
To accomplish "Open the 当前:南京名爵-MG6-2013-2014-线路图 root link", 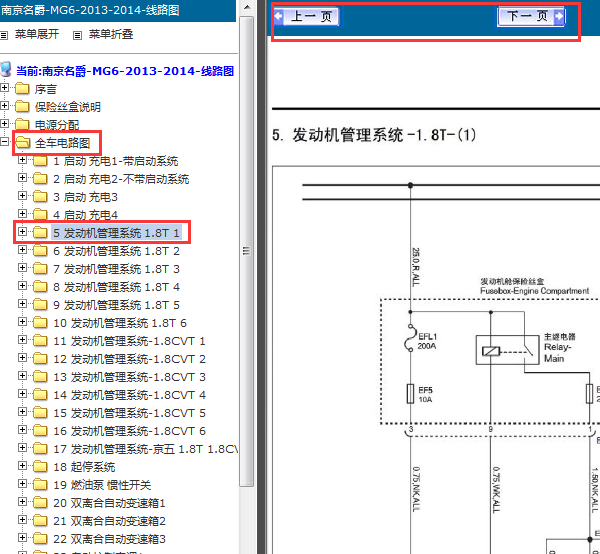I will tap(125, 71).
